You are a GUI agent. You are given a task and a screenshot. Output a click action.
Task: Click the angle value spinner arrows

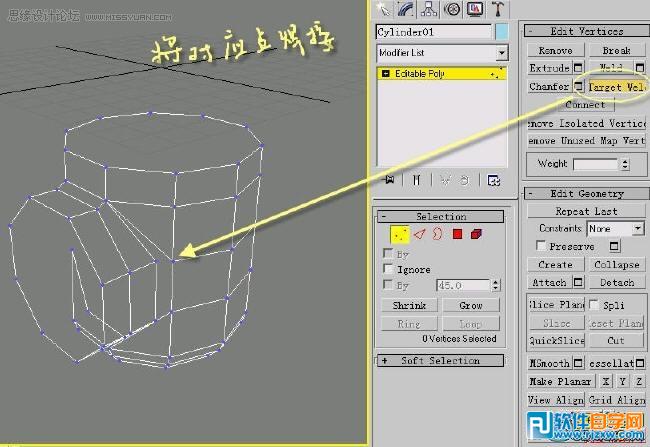[x=496, y=285]
